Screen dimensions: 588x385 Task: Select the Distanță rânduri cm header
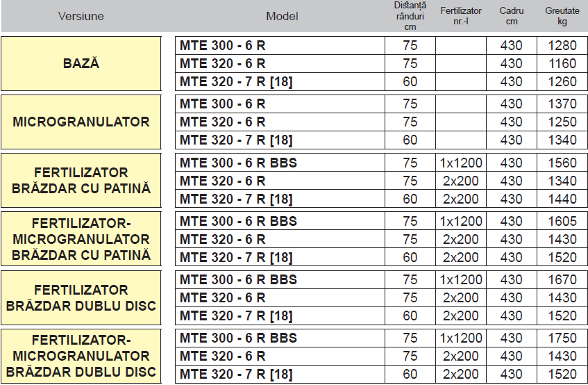click(410, 16)
